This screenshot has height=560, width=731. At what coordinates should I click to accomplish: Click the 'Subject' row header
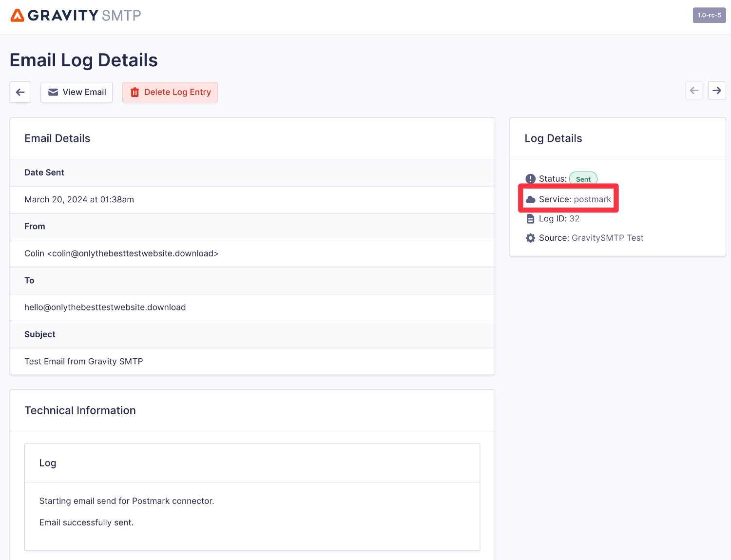click(x=252, y=334)
